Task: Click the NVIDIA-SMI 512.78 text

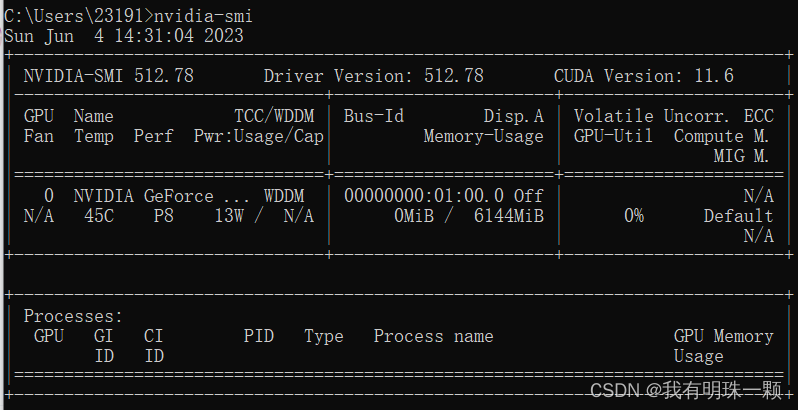Action: pos(108,76)
